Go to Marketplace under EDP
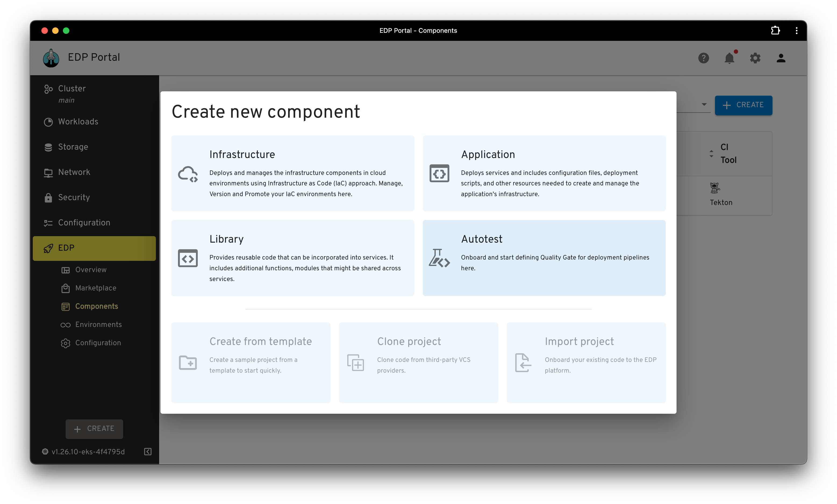The width and height of the screenshot is (837, 504). (95, 288)
